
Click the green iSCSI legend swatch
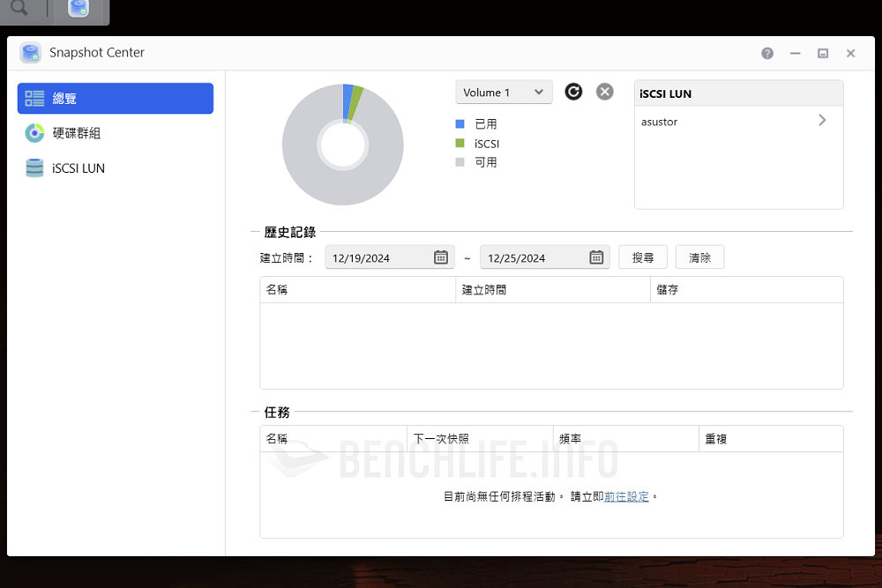pyautogui.click(x=460, y=143)
